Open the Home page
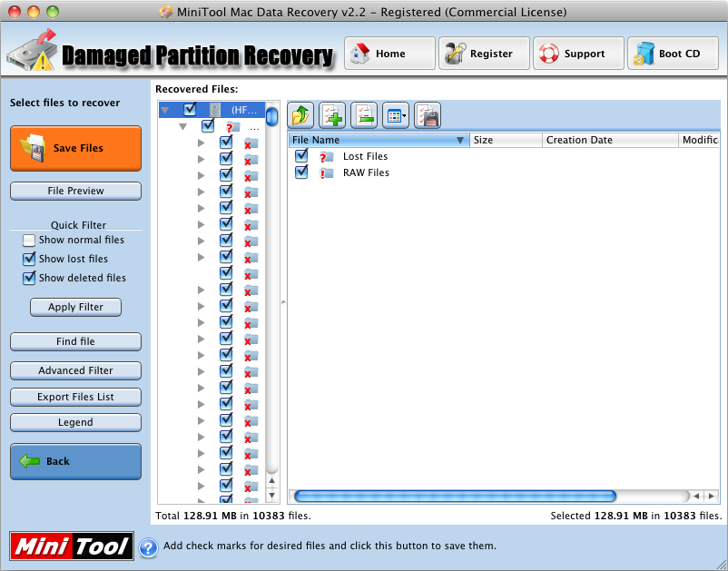728x571 pixels. click(x=389, y=54)
